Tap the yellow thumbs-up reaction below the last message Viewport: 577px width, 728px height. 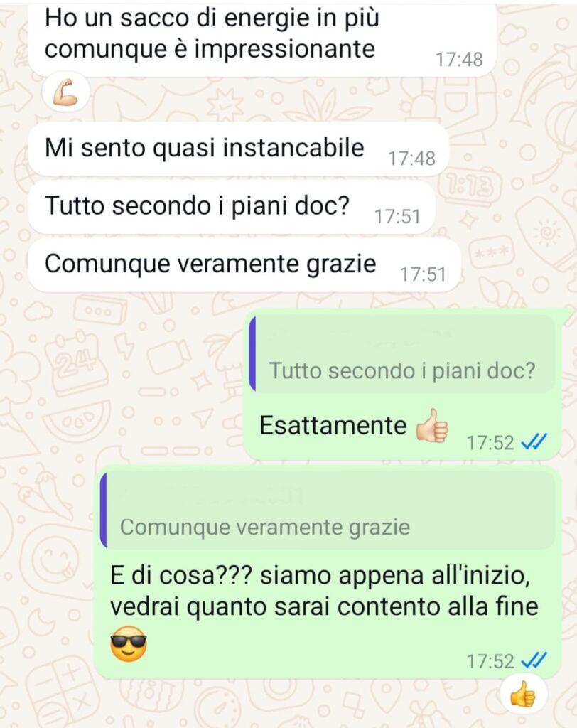click(x=523, y=695)
